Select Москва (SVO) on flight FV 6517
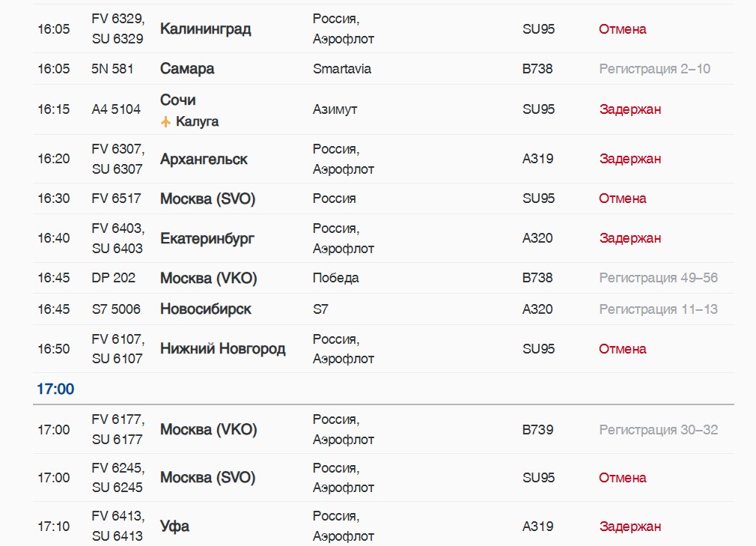Viewport: 756px width, 546px height. tap(208, 198)
